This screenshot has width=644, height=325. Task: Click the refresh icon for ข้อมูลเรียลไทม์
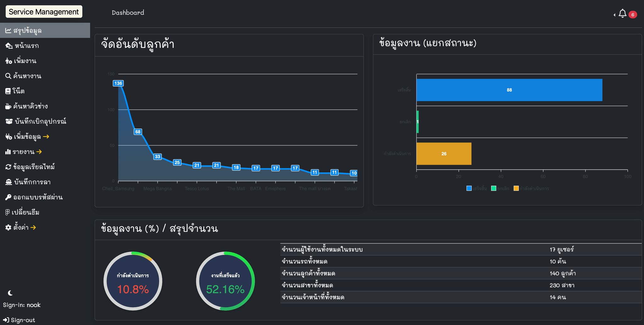coord(8,167)
